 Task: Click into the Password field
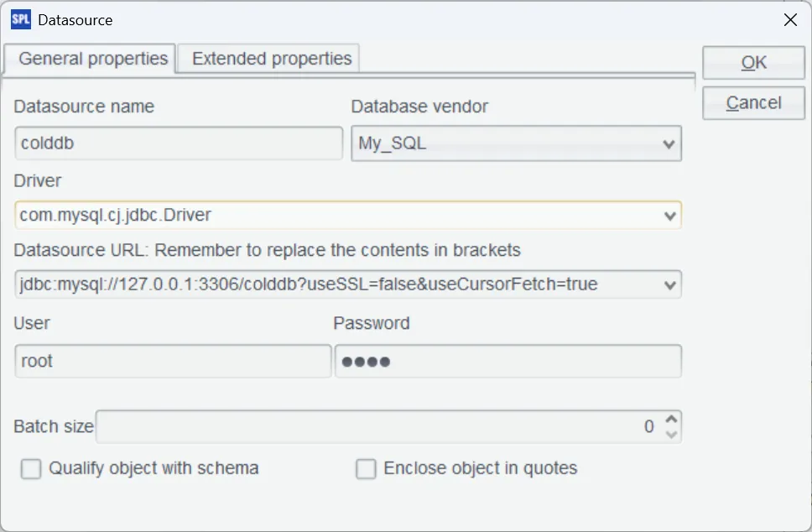point(507,362)
